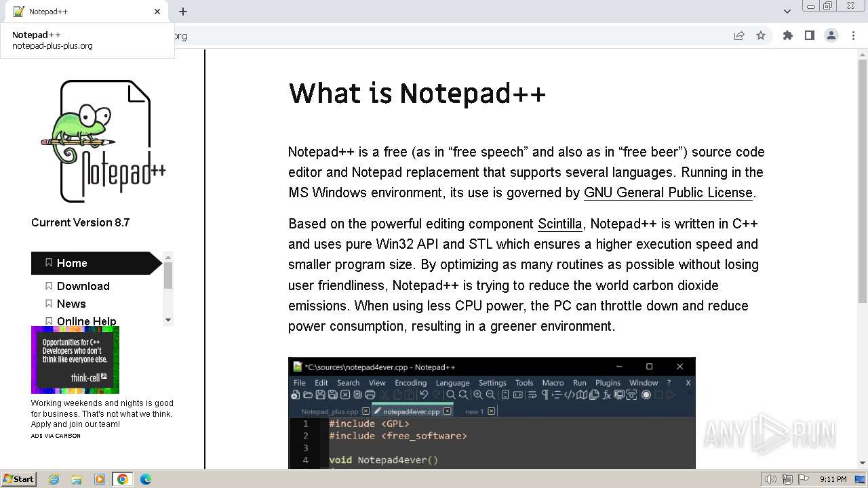Click the main page scrollbar thumb

coord(863,181)
